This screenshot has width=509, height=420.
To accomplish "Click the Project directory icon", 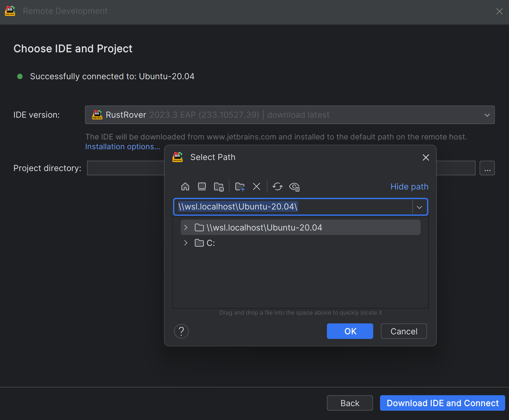I will point(219,187).
